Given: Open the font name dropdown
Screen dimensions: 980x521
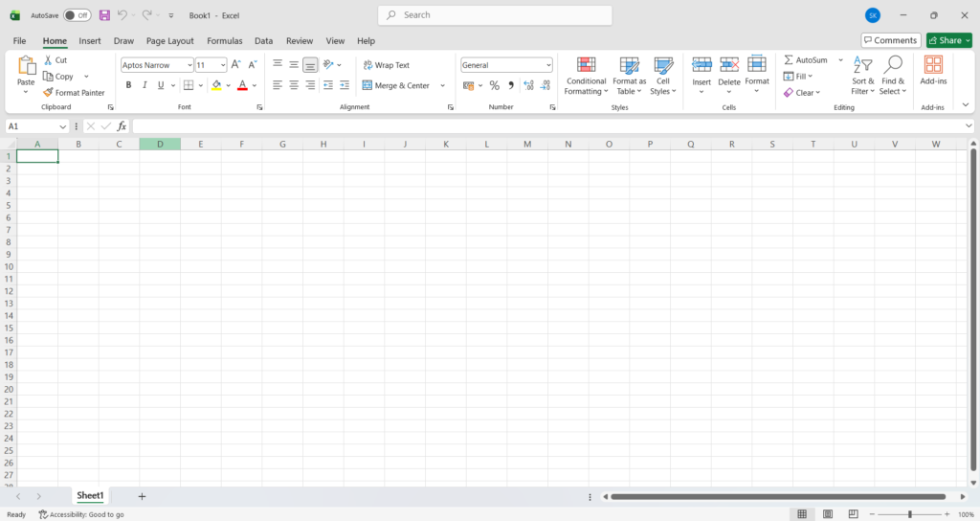Looking at the screenshot, I should click(x=189, y=65).
